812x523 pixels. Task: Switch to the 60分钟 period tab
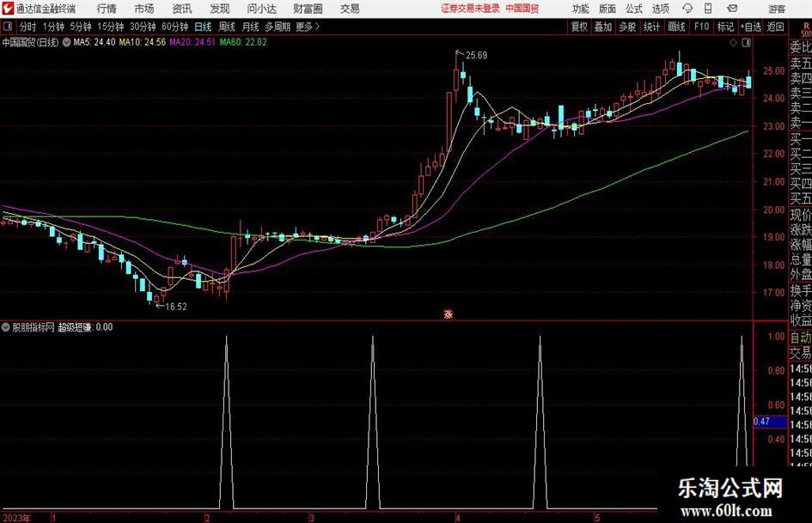pyautogui.click(x=174, y=27)
